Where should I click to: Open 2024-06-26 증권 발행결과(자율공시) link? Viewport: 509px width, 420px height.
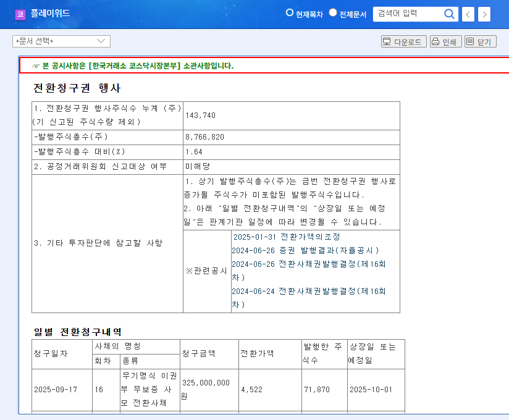pyautogui.click(x=305, y=251)
